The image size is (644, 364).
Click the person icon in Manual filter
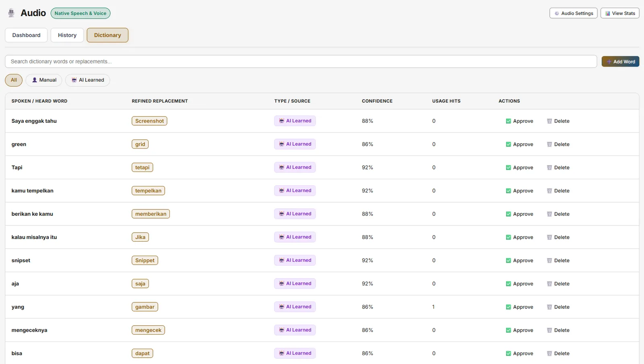pyautogui.click(x=35, y=80)
